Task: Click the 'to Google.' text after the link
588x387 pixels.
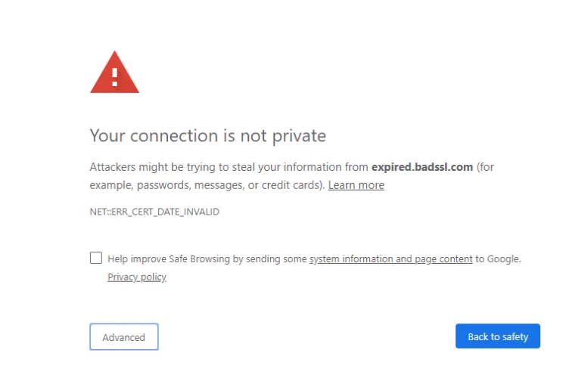Action: 499,259
